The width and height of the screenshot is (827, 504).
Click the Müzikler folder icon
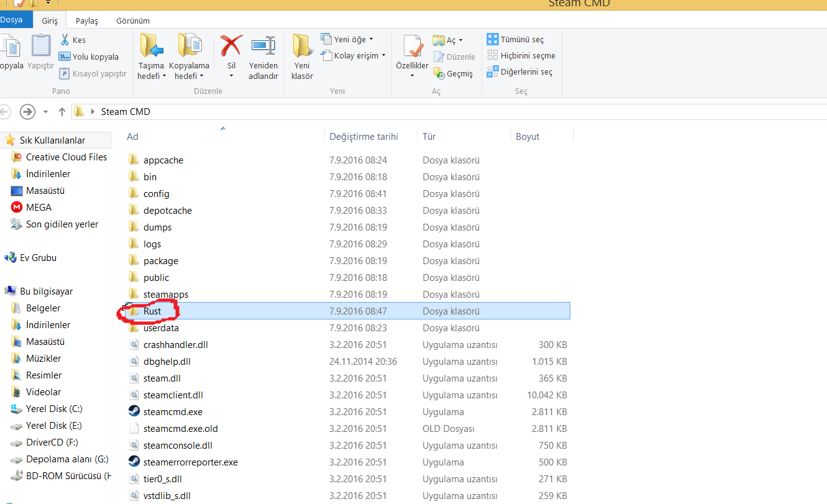click(x=16, y=359)
